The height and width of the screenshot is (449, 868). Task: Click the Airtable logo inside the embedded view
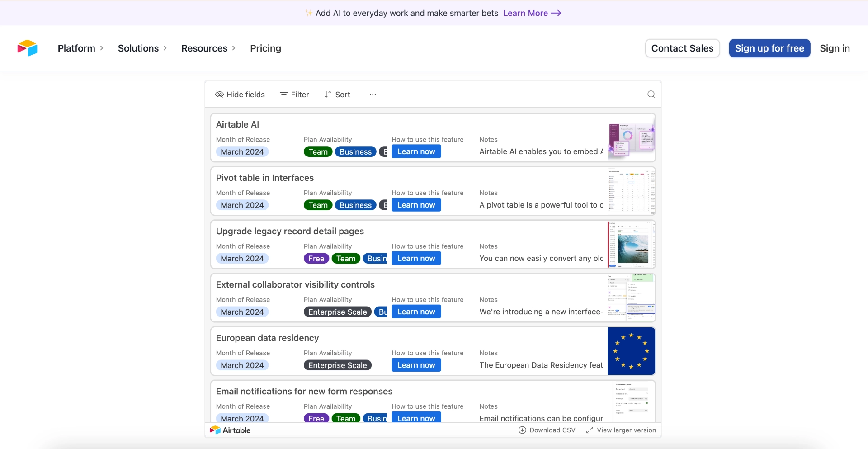tap(231, 430)
